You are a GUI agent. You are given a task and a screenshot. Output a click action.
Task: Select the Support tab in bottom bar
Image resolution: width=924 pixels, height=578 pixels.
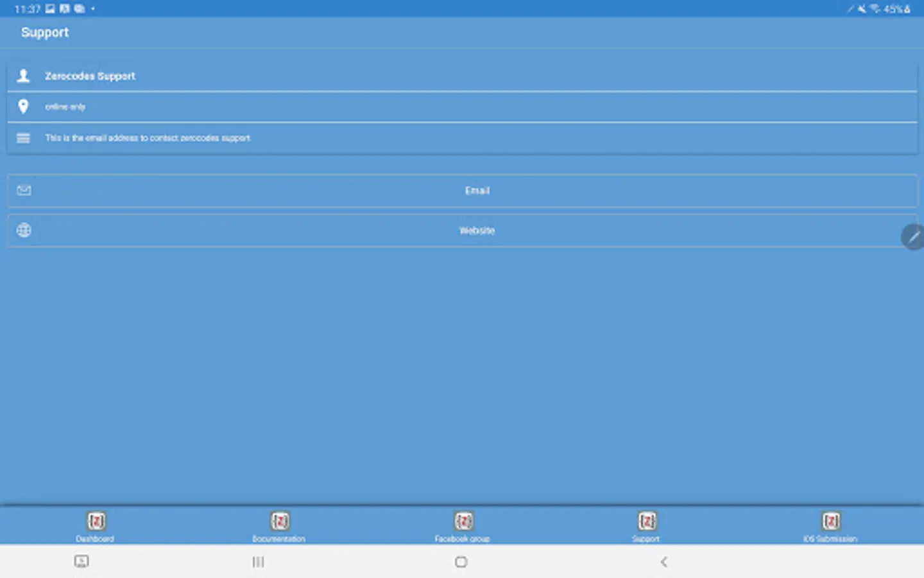coord(646,526)
